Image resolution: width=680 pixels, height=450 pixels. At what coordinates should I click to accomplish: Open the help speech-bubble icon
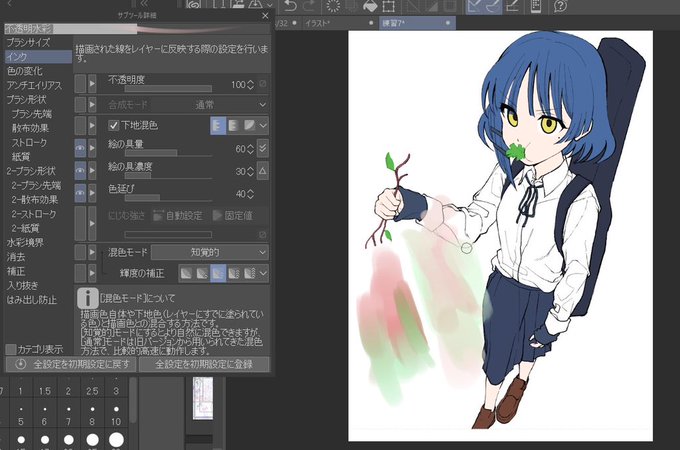tap(560, 6)
